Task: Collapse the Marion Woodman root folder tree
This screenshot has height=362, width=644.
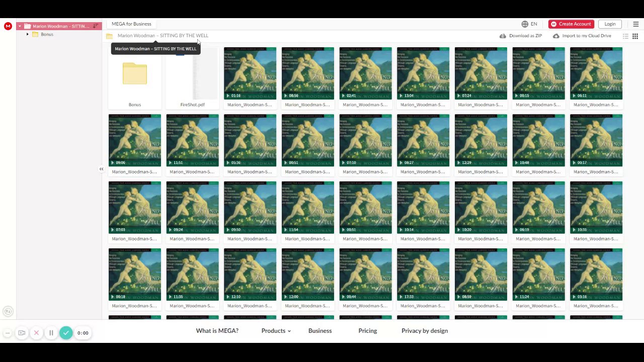Action: coord(20,26)
